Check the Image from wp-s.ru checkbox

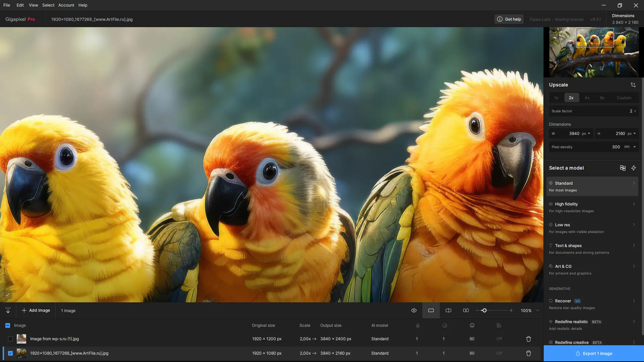pos(10,339)
